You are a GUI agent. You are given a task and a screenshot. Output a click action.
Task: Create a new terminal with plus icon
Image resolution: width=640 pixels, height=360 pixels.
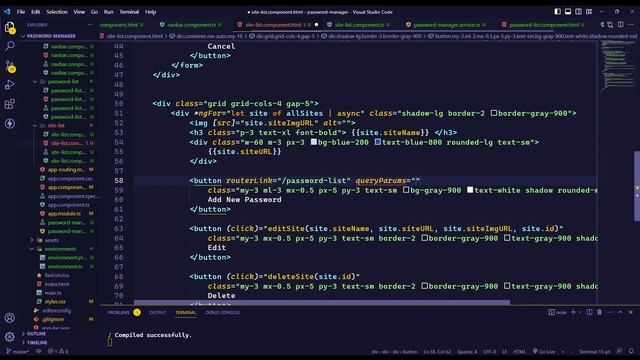click(573, 312)
